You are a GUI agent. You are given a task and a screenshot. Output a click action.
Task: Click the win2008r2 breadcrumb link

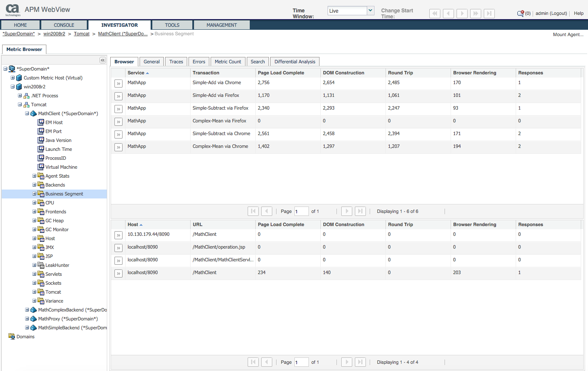click(54, 34)
